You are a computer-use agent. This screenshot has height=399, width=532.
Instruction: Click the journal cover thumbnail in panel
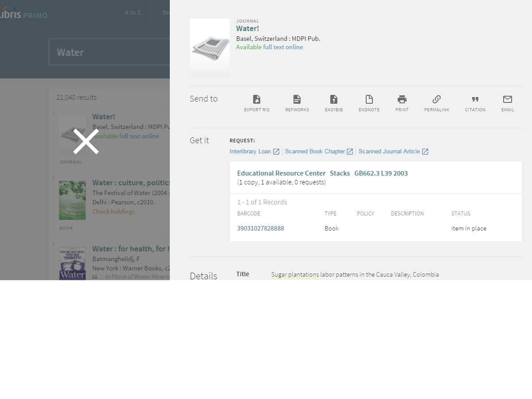pyautogui.click(x=210, y=48)
